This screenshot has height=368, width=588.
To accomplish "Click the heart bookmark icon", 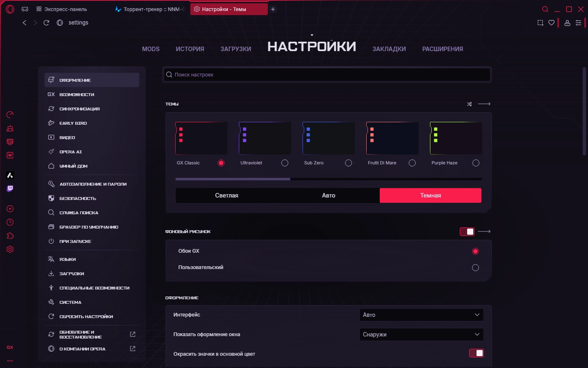I will 552,23.
